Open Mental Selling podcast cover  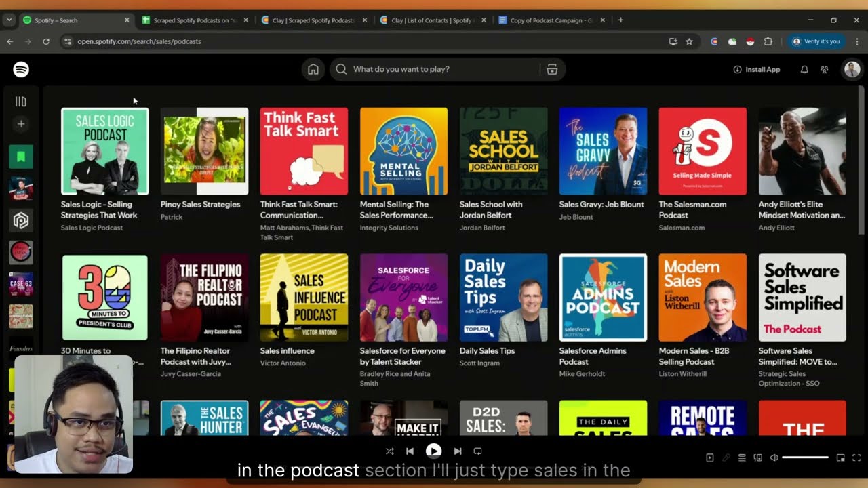tap(403, 151)
